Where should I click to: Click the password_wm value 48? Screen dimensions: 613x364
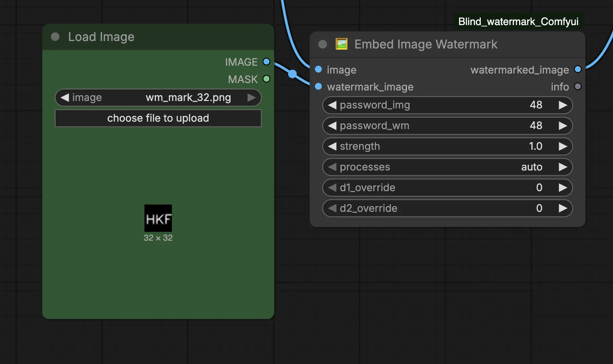pos(536,126)
